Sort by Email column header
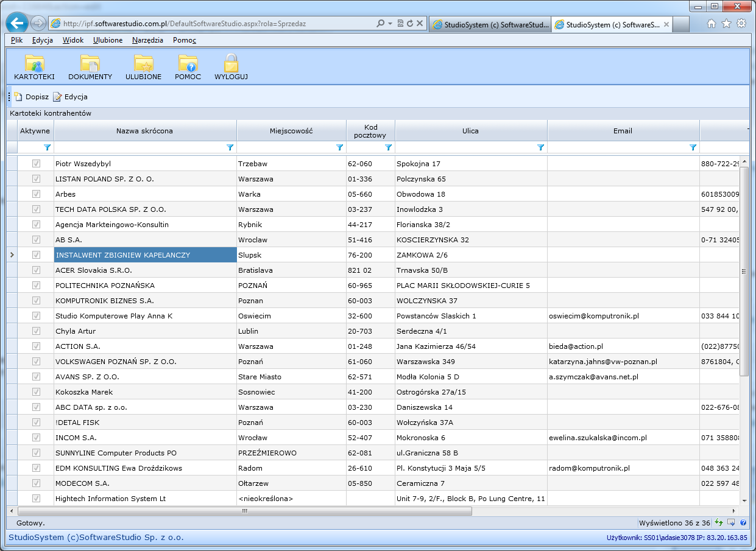The height and width of the screenshot is (551, 756). [623, 131]
